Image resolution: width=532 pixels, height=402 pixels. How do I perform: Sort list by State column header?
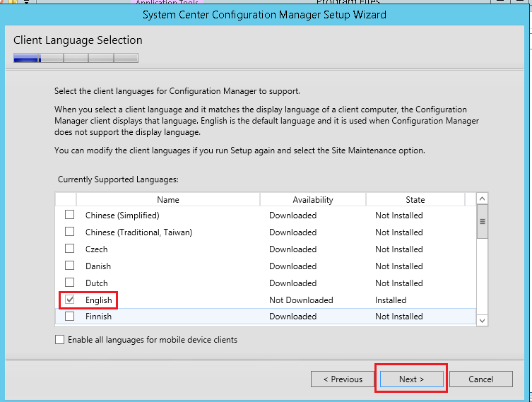pos(415,200)
